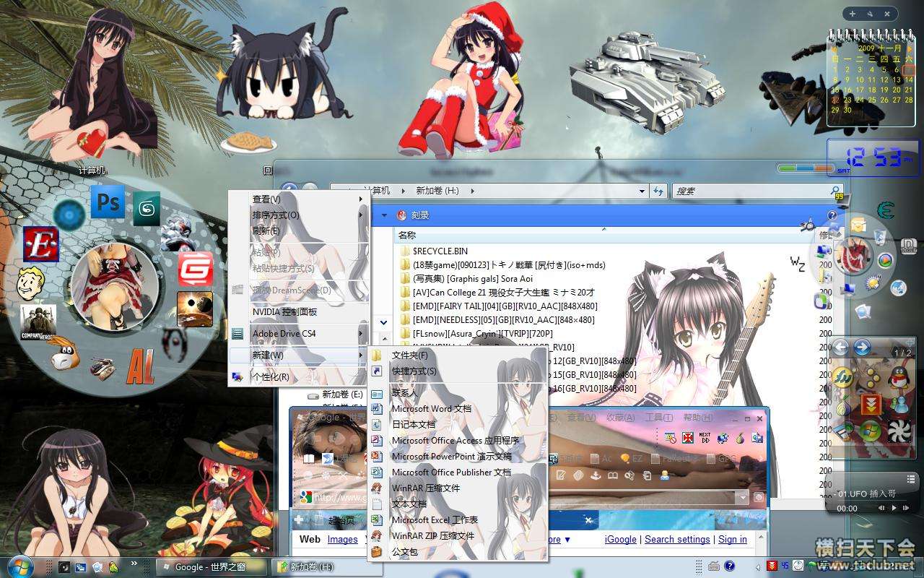Click the money bag icon in browser toolbar
Image resolution: width=924 pixels, height=578 pixels.
coord(740,438)
